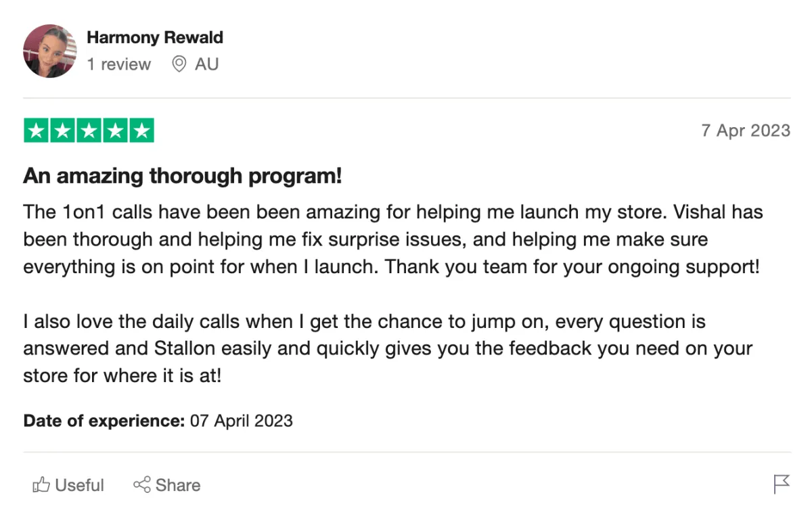Click the 7 Apr 2023 review date
This screenshot has width=812, height=516.
click(746, 131)
